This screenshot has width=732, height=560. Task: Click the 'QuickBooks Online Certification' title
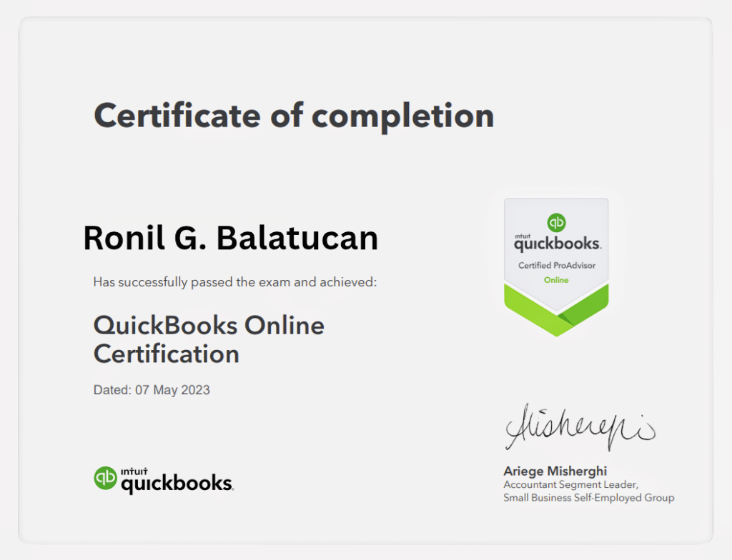209,340
